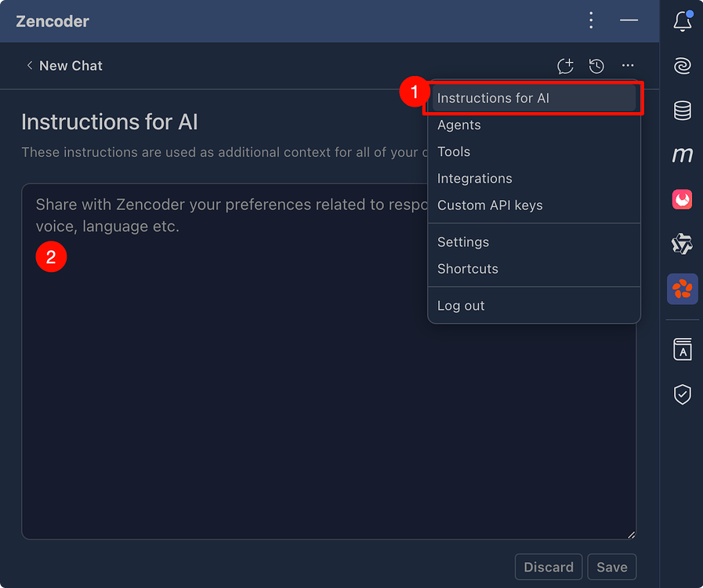703x588 pixels.
Task: Open Settings from the menu
Action: tap(534, 242)
